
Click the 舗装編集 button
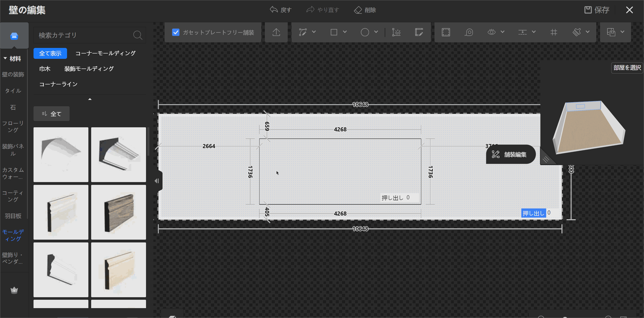511,154
